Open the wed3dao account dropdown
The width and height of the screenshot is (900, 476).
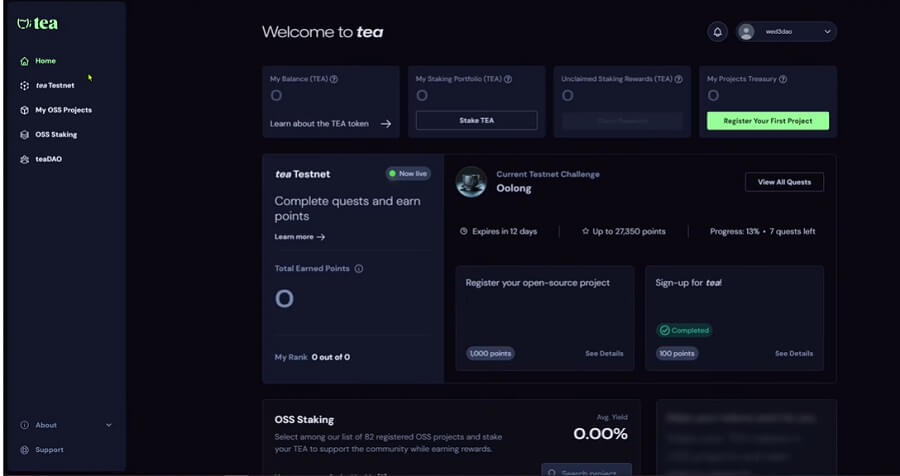point(786,32)
